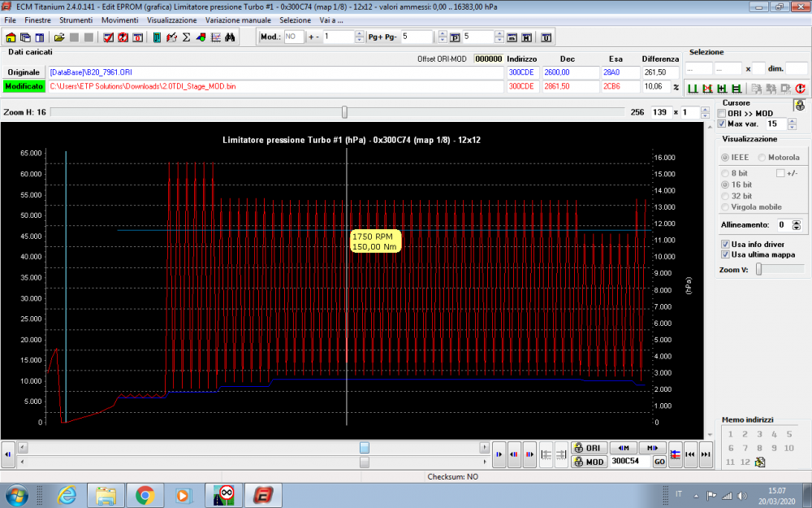Click the Originale button
Image resolution: width=812 pixels, height=508 pixels.
tap(24, 72)
